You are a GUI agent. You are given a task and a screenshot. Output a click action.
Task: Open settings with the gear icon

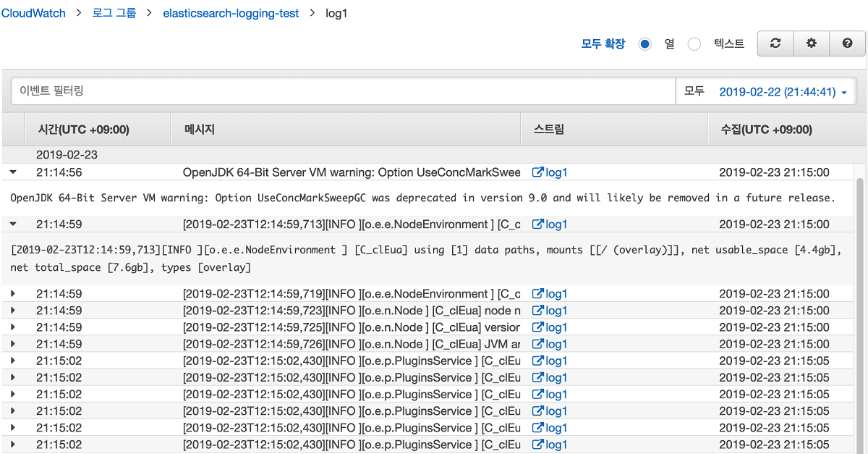coord(812,43)
